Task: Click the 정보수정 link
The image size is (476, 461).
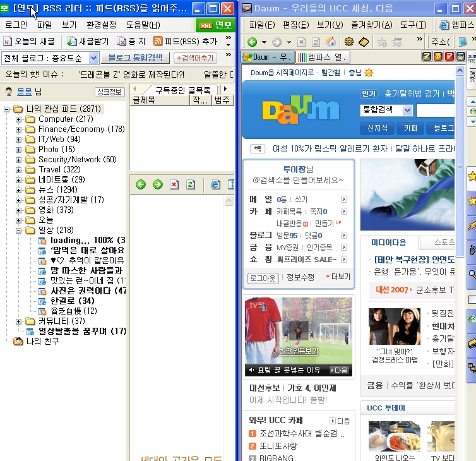Action: coord(300,277)
